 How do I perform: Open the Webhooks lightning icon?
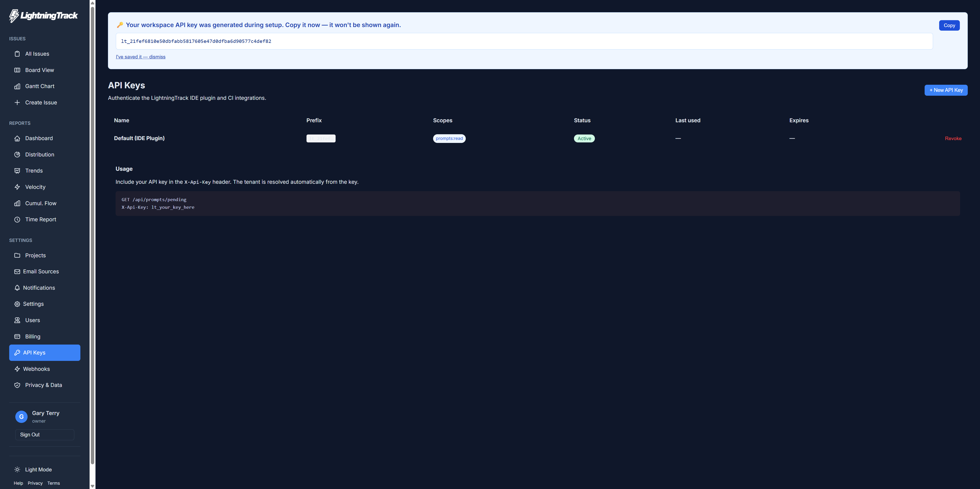(17, 369)
